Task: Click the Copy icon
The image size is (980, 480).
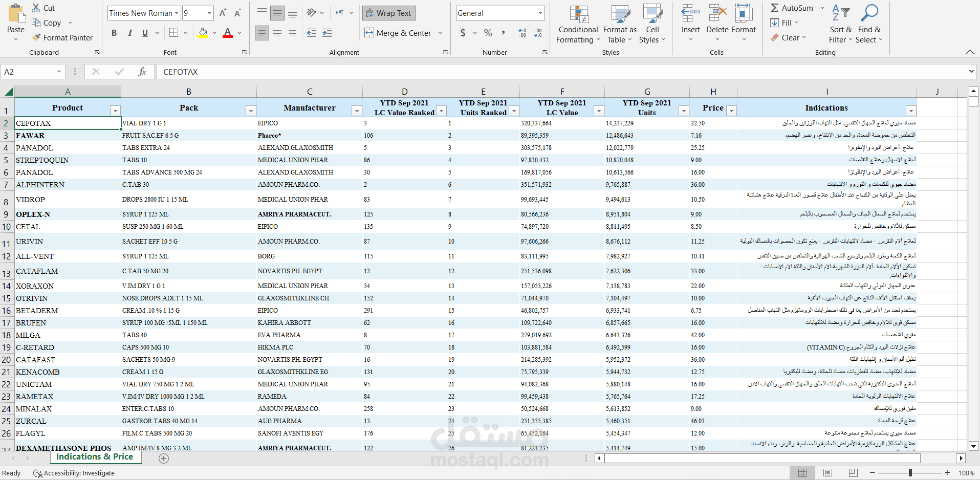Action: click(36, 23)
